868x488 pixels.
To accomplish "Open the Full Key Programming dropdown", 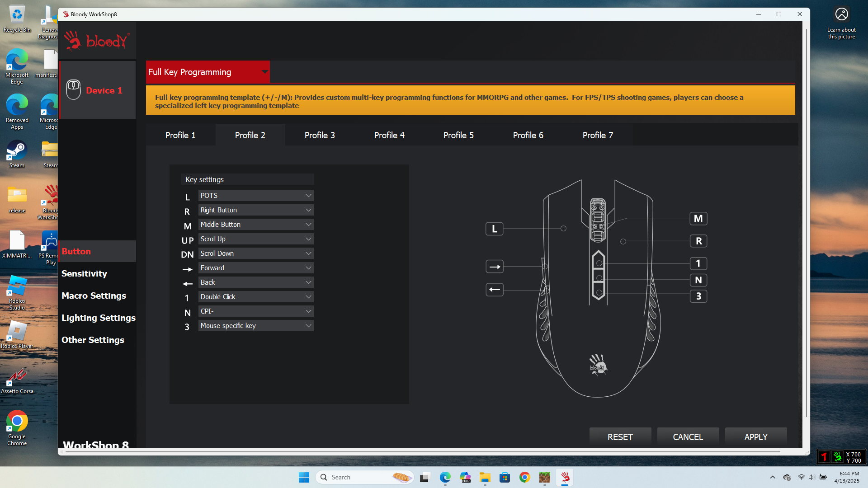I will (208, 72).
